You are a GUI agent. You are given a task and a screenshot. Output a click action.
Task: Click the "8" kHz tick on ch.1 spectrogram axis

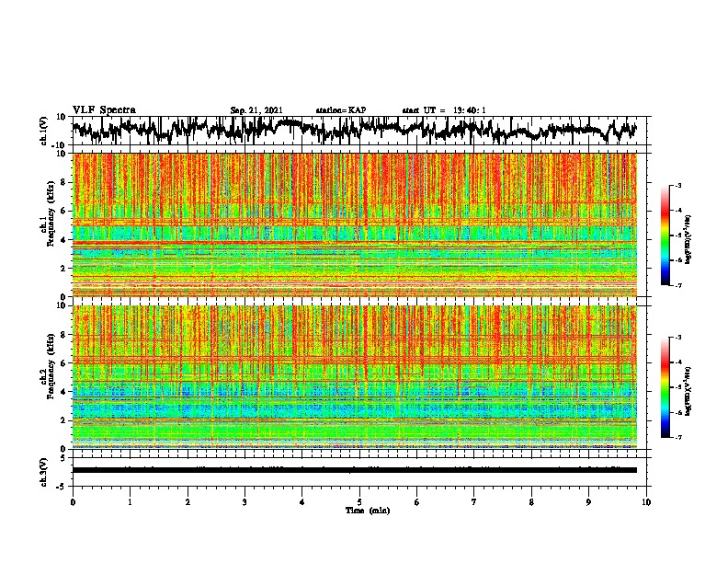[x=63, y=182]
